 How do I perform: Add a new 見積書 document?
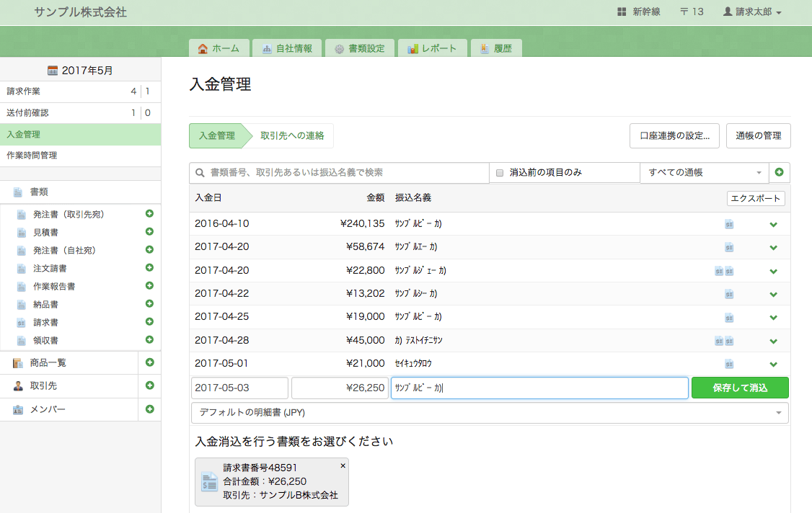[149, 232]
